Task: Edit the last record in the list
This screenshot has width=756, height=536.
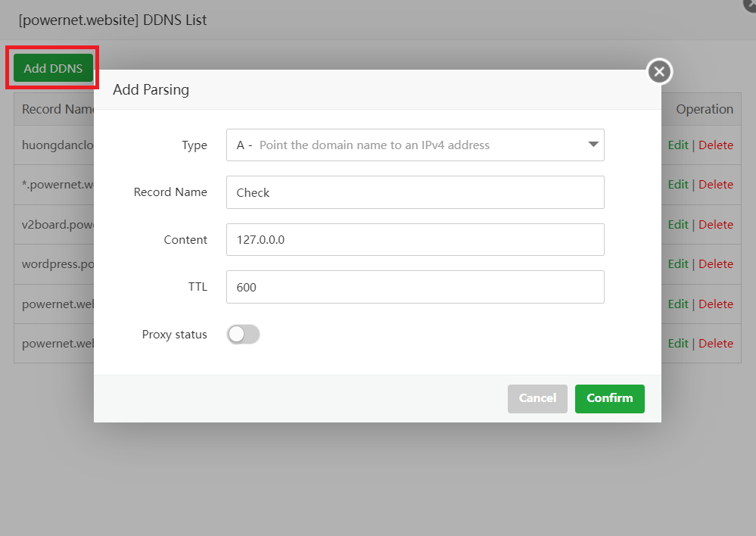Action: [678, 344]
